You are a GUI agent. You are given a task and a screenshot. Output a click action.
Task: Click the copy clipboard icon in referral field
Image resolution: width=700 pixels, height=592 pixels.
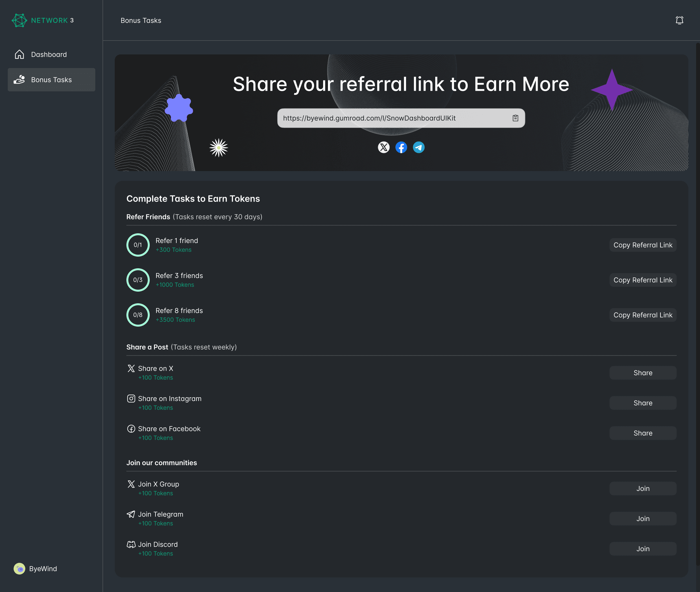(515, 118)
